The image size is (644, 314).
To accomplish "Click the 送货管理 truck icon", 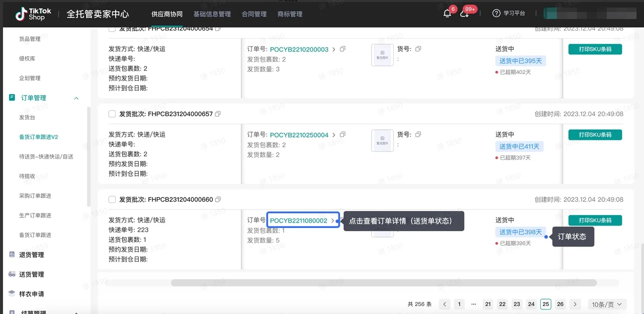I will (12, 274).
